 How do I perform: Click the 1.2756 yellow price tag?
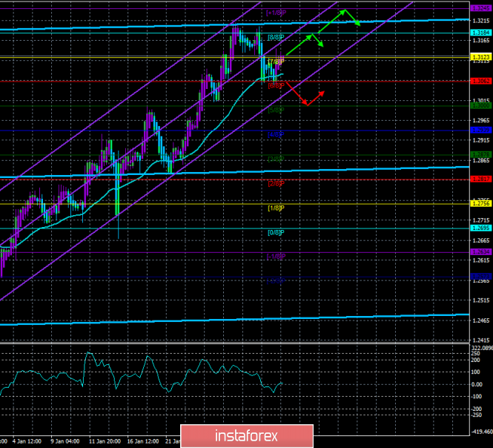(480, 203)
